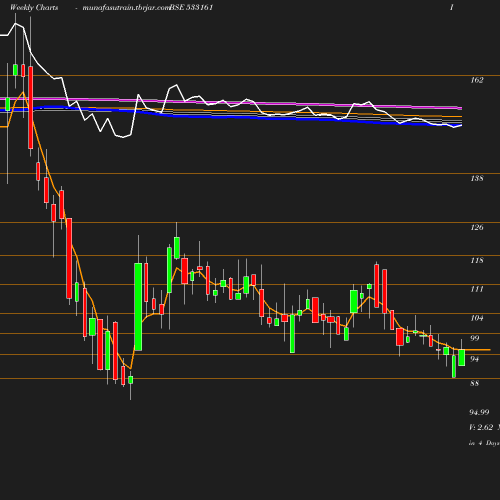The width and height of the screenshot is (500, 500).
Task: Click the 138 price level label
Action: (477, 178)
